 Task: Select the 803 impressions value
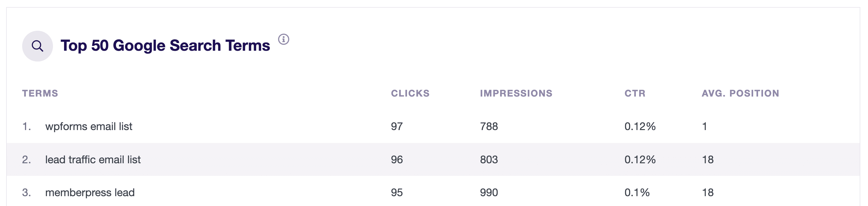coord(489,159)
